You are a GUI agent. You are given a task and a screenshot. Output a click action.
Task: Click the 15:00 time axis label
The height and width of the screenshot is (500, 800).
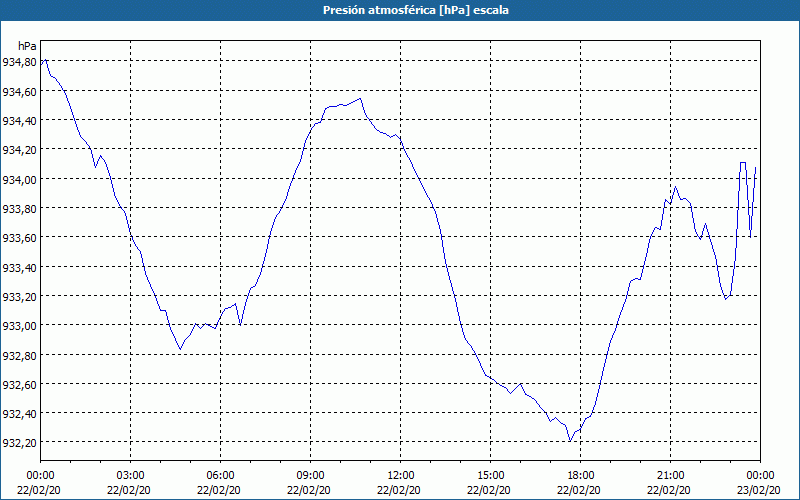[491, 476]
